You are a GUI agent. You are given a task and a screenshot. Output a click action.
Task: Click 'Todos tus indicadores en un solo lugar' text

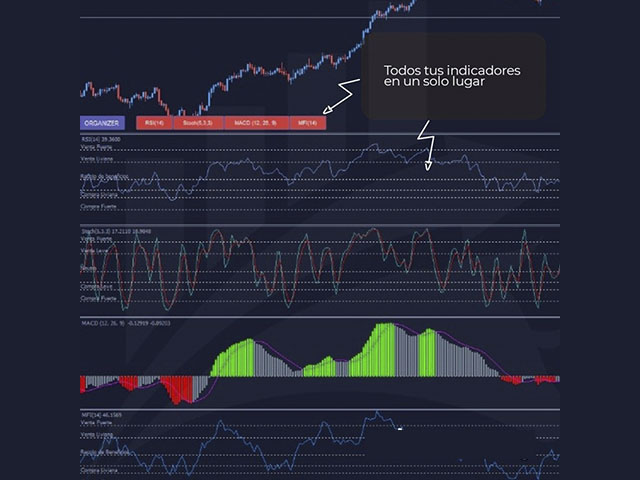pos(452,76)
